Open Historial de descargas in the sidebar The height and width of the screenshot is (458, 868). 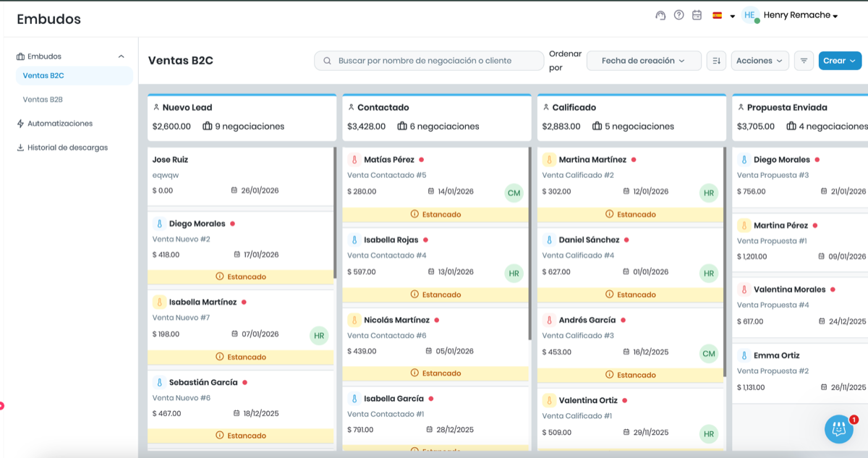(67, 148)
